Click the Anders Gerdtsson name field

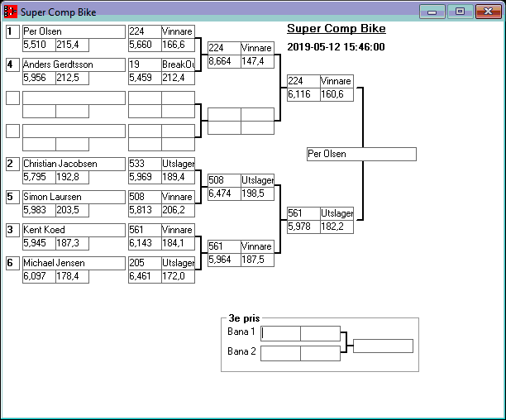pos(73,64)
